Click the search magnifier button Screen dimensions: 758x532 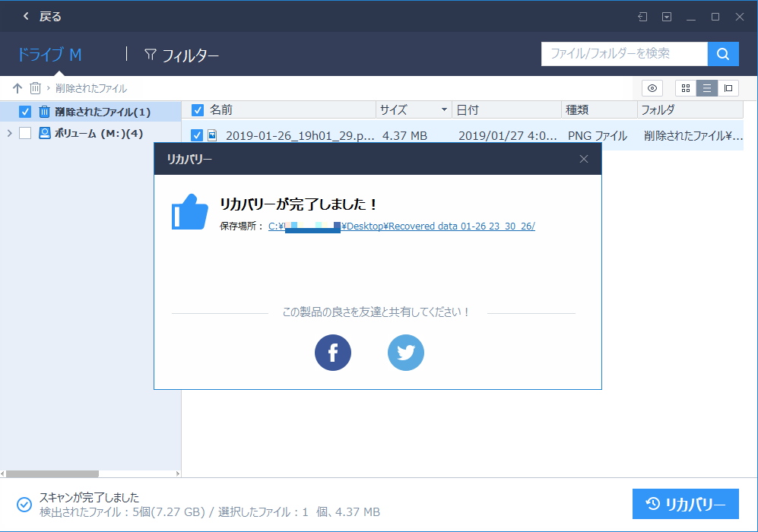(x=723, y=54)
